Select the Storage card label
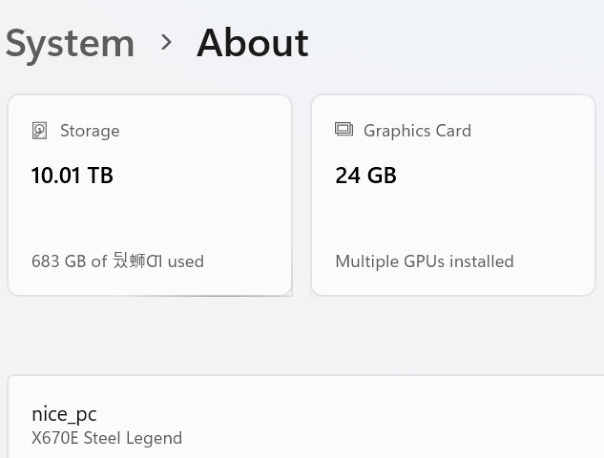Screen dimensions: 604x458 (89, 130)
